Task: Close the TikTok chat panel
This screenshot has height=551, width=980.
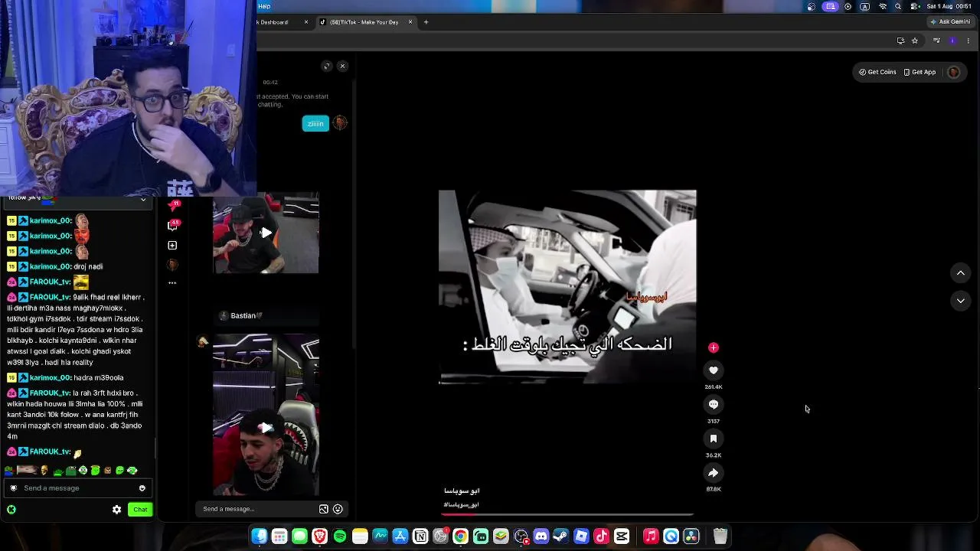Action: (x=342, y=66)
